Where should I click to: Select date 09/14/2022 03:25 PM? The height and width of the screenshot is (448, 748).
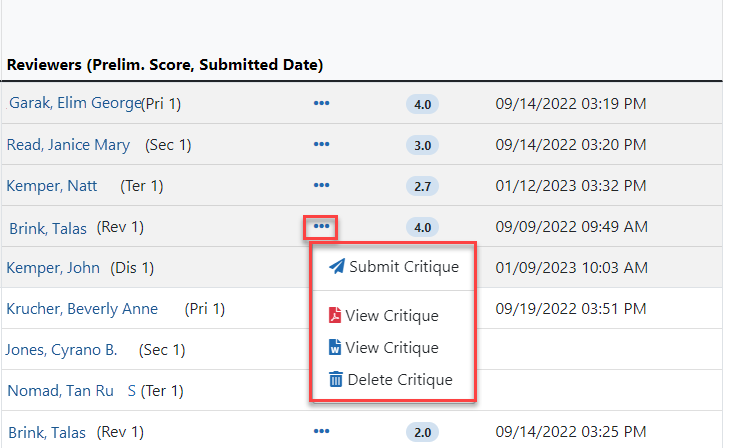(571, 432)
